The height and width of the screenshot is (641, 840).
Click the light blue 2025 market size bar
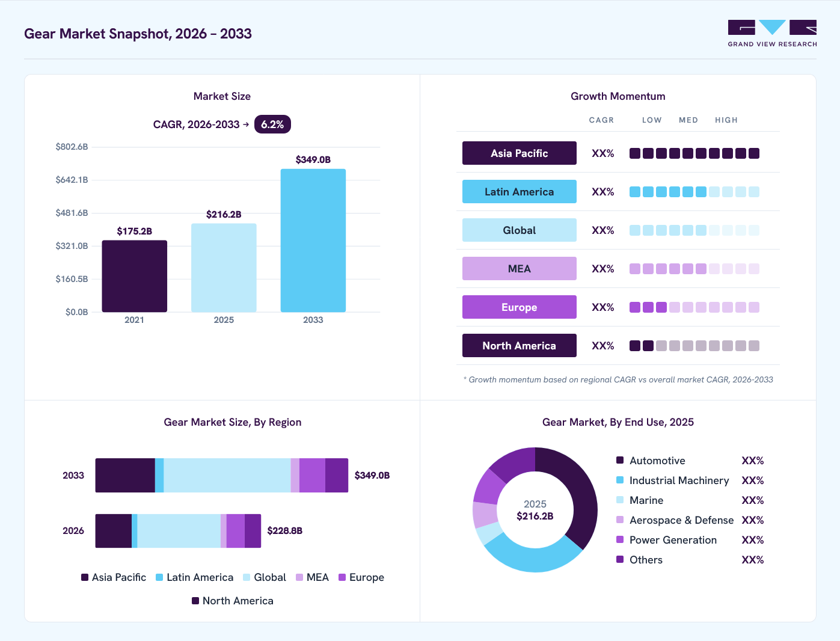224,268
